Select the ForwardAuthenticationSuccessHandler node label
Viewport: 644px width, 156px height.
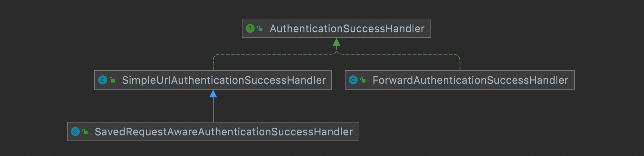point(470,80)
